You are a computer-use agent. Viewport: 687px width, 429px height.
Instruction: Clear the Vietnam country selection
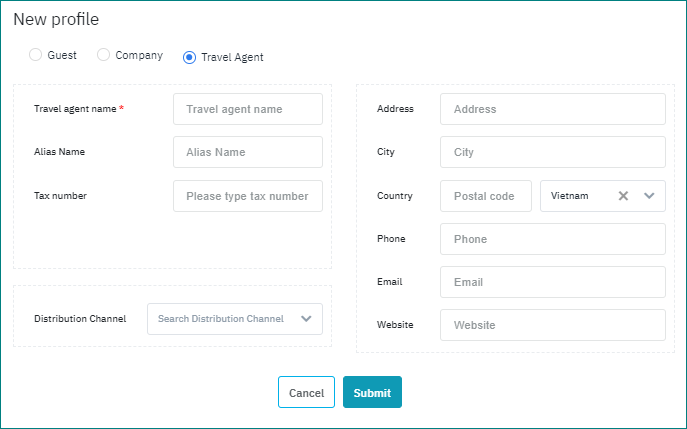[623, 196]
